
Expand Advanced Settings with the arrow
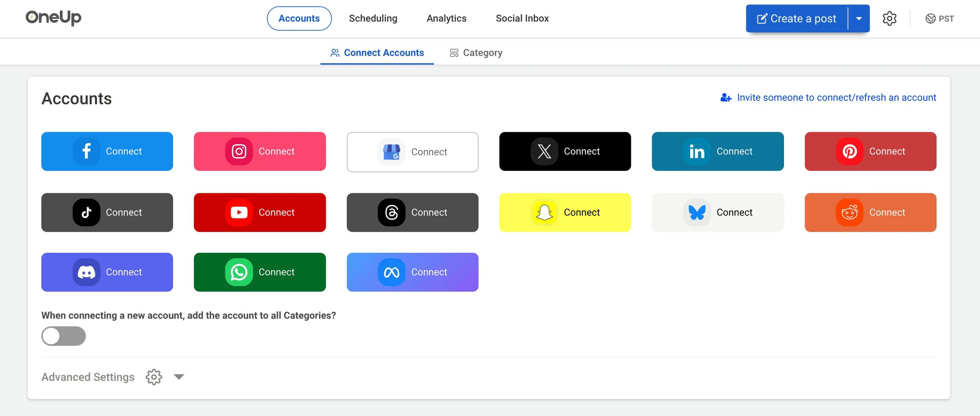[x=179, y=376]
